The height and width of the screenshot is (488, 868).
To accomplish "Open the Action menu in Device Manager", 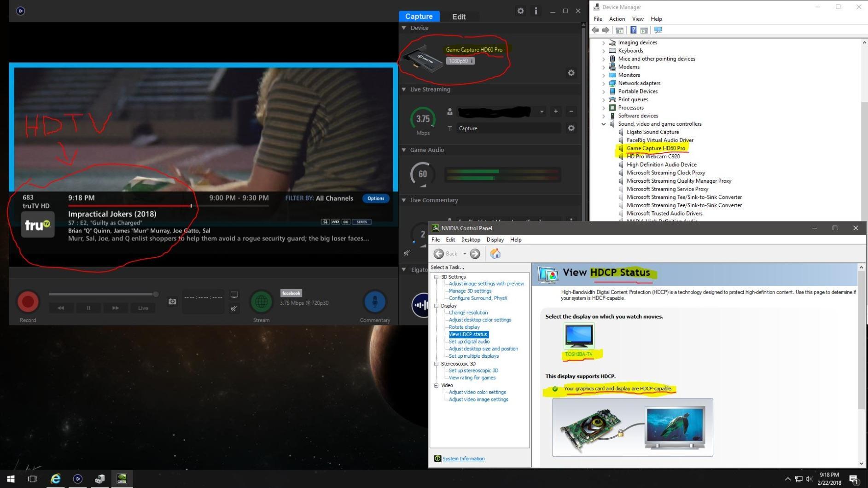I will coord(617,19).
